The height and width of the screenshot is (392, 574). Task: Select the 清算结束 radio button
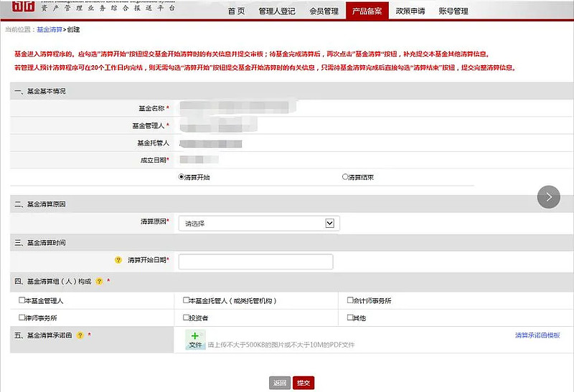345,177
